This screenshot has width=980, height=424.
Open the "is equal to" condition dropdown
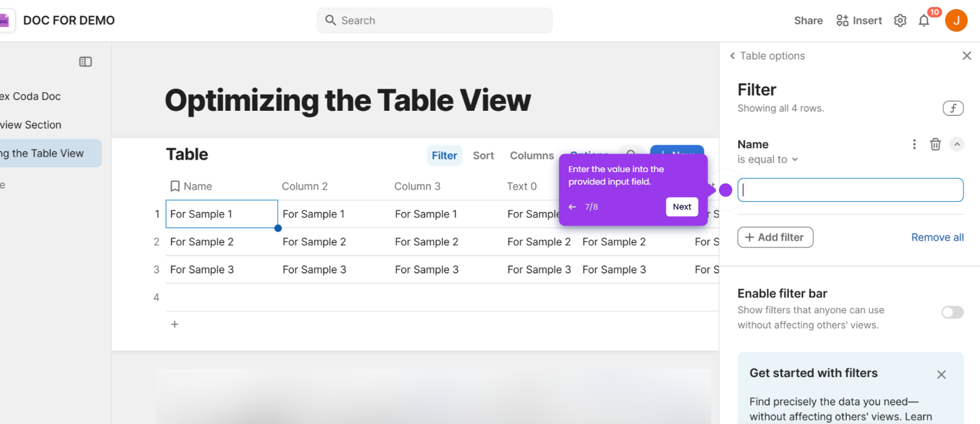point(768,160)
